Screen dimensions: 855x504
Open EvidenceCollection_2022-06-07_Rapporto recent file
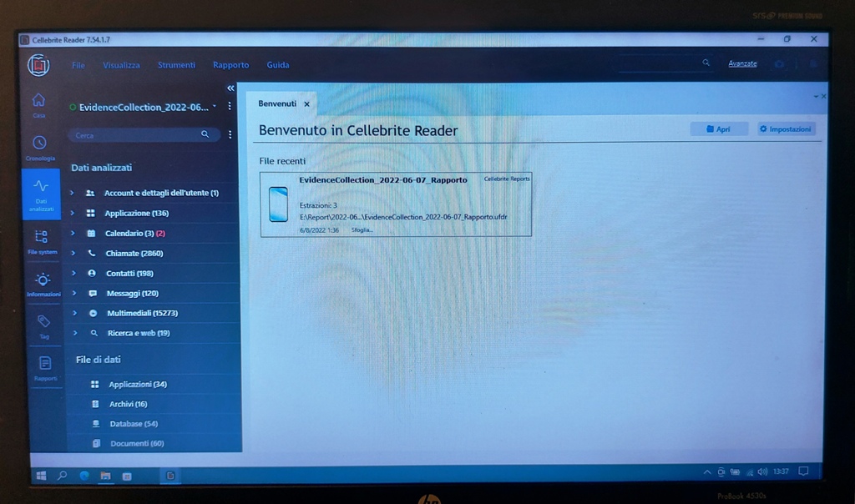point(396,204)
